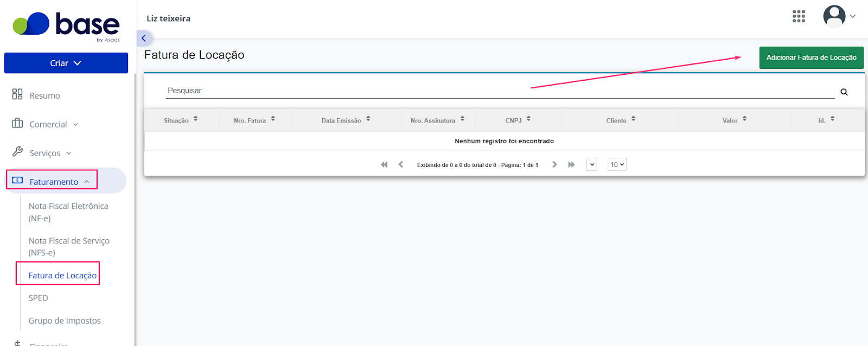Collapse the sidebar with the arrow
The width and height of the screenshot is (868, 346).
[x=144, y=38]
